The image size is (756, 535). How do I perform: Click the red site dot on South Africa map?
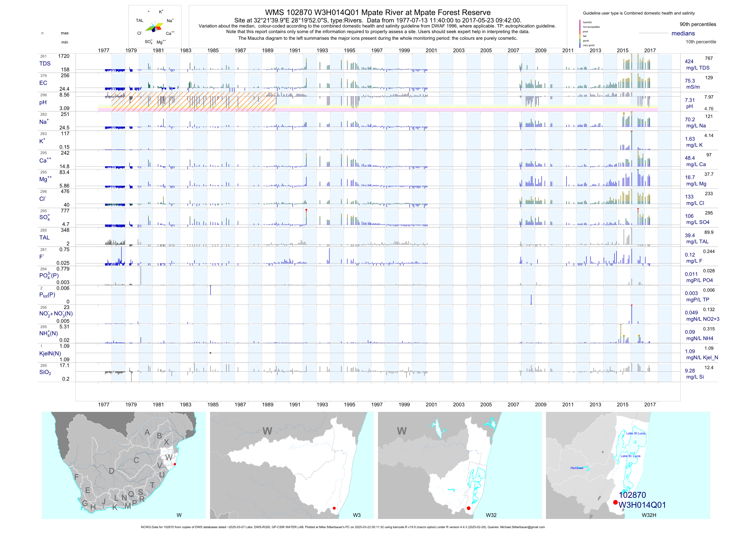[175, 464]
